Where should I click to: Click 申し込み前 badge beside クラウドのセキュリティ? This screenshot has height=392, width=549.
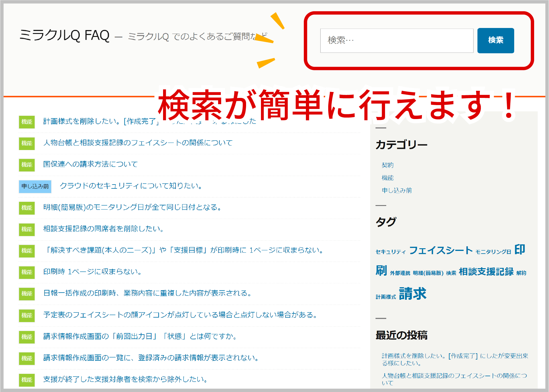[x=35, y=187]
